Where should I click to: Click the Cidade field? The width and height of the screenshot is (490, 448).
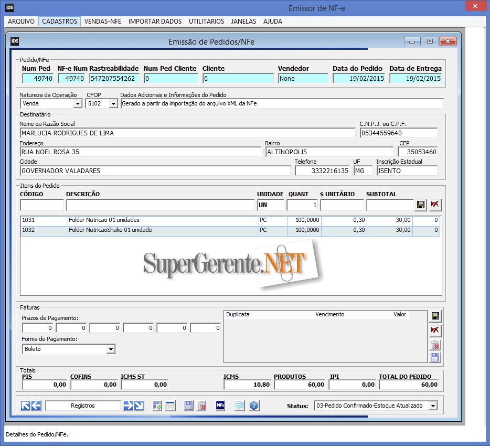pyautogui.click(x=155, y=171)
